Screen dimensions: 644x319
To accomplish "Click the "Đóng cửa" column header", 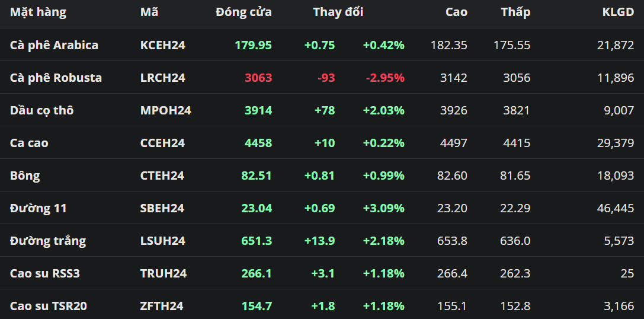I will coord(243,12).
